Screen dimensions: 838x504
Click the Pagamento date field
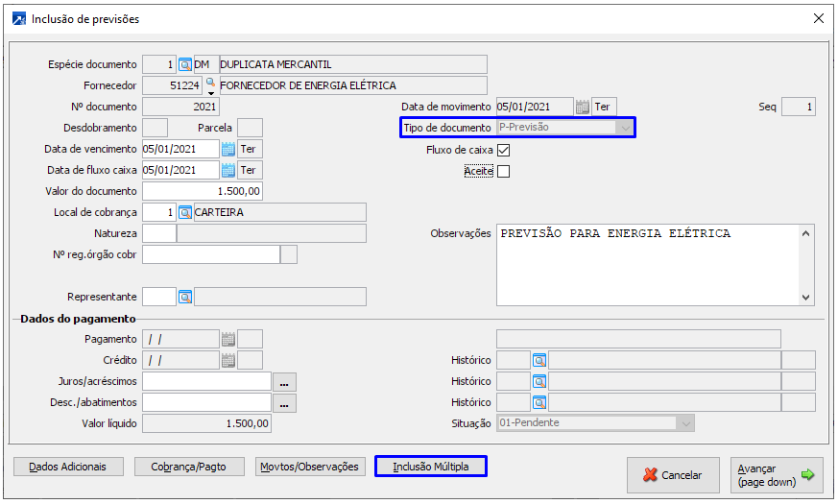[x=180, y=340]
